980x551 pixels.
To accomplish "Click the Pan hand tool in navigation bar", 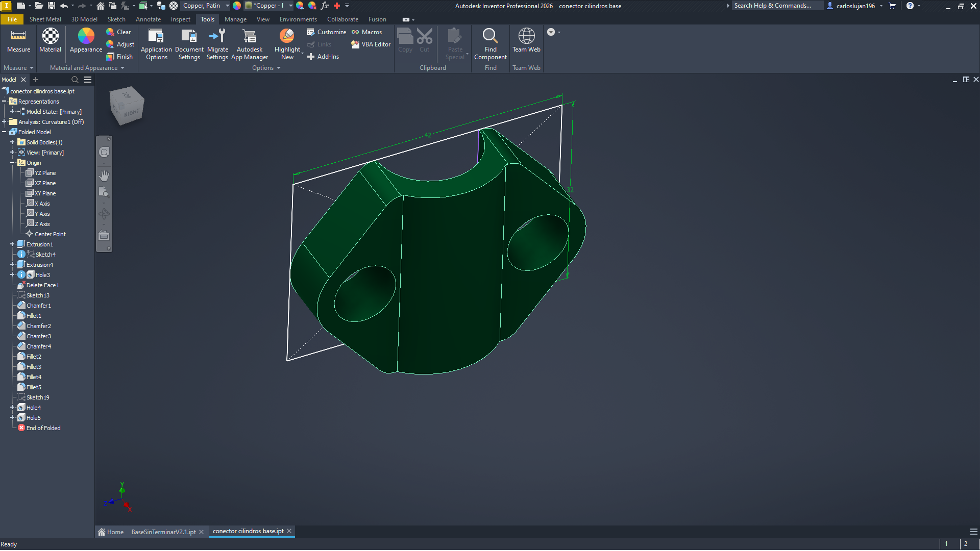I will 104,176.
